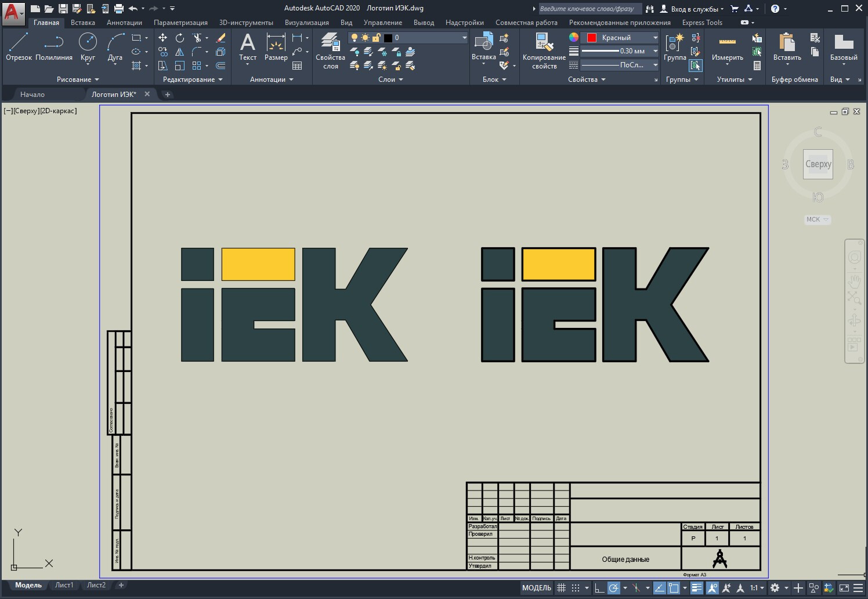Viewport: 868px width, 599px height.
Task: Click the Размер dimension tool
Action: coord(276,46)
